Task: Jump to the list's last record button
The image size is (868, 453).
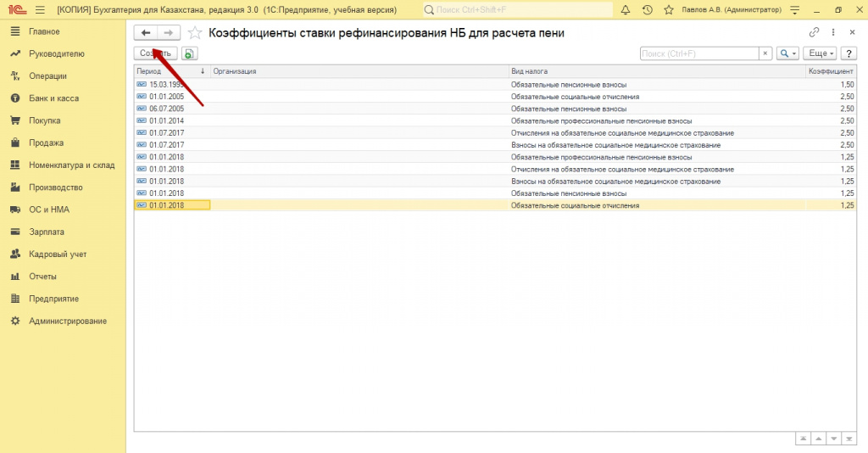Action: tap(849, 439)
